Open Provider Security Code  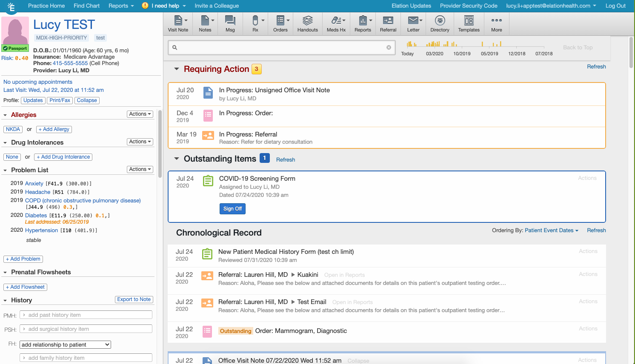(x=469, y=6)
